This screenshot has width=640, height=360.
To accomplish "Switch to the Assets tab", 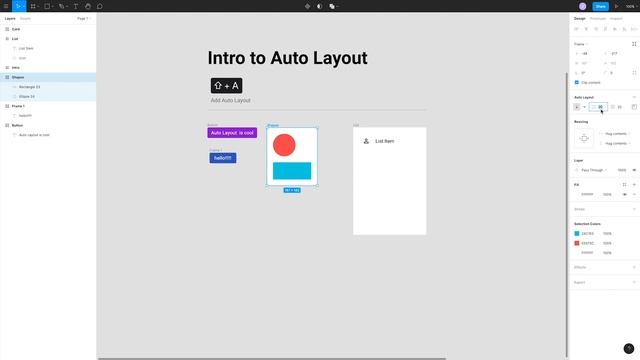I will coord(25,18).
